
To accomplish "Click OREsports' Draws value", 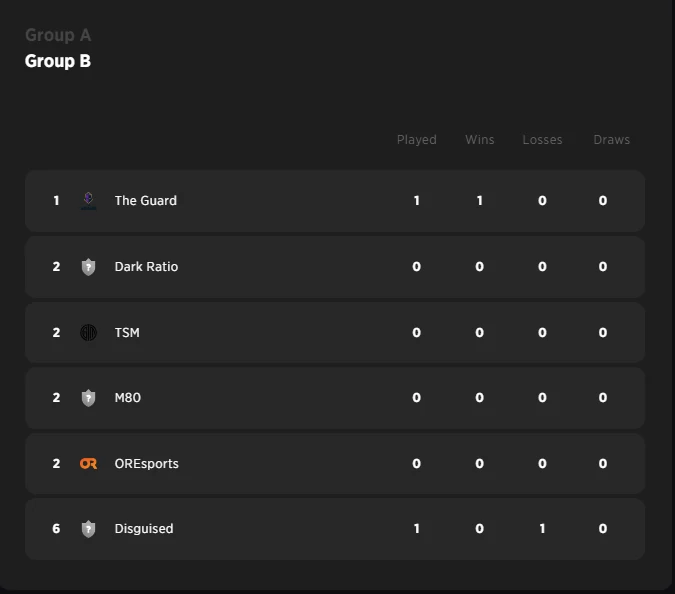I will pos(603,464).
